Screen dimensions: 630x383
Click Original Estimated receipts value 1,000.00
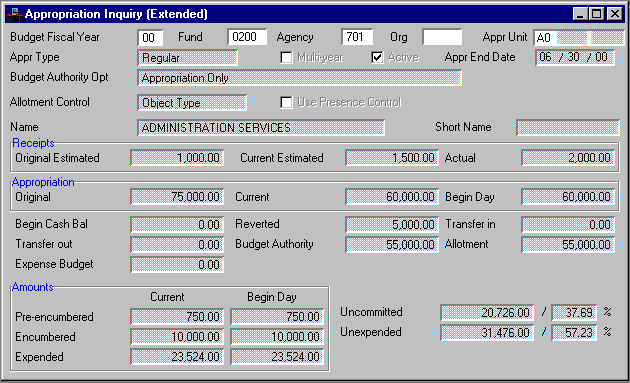pyautogui.click(x=177, y=158)
